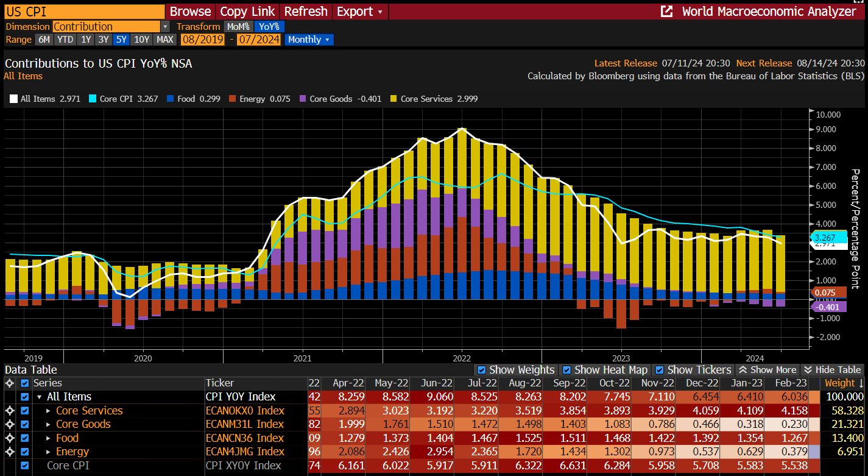Click Show More double-chevron icon
The height and width of the screenshot is (476, 868).
click(743, 370)
